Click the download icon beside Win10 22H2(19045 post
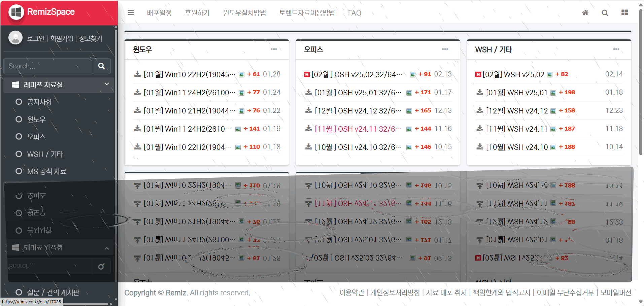 (137, 74)
